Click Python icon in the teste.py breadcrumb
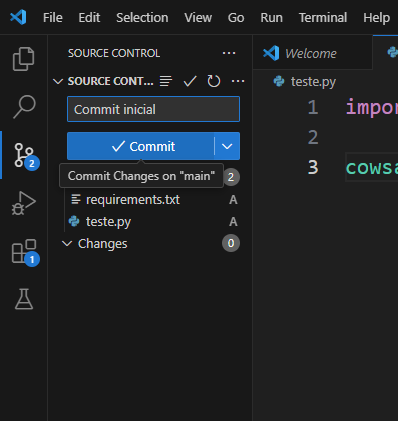The image size is (398, 421). [279, 81]
